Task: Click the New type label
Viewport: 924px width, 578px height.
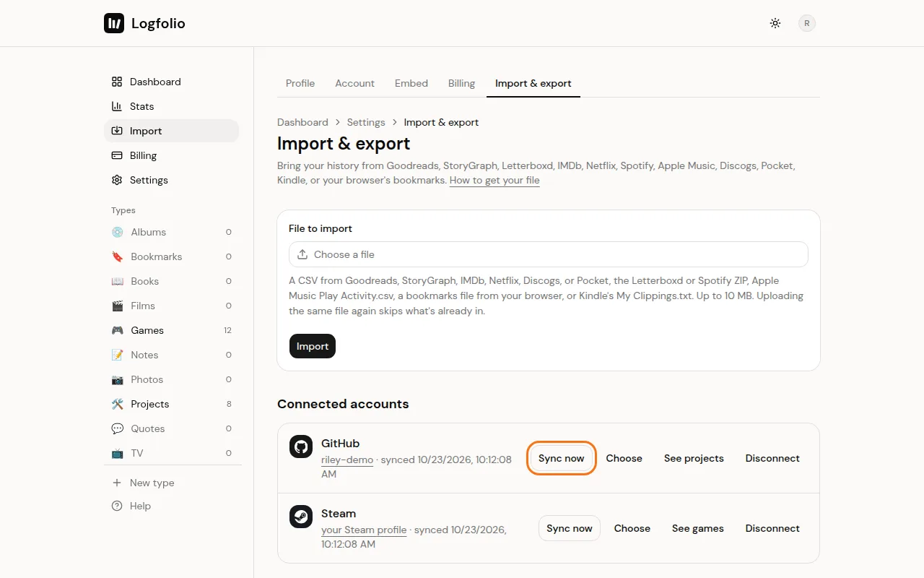Action: 152,483
